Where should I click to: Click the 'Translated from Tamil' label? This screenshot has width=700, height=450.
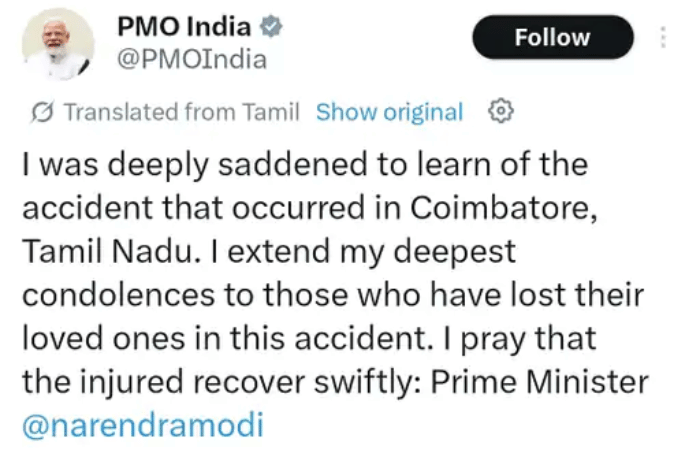point(181,112)
